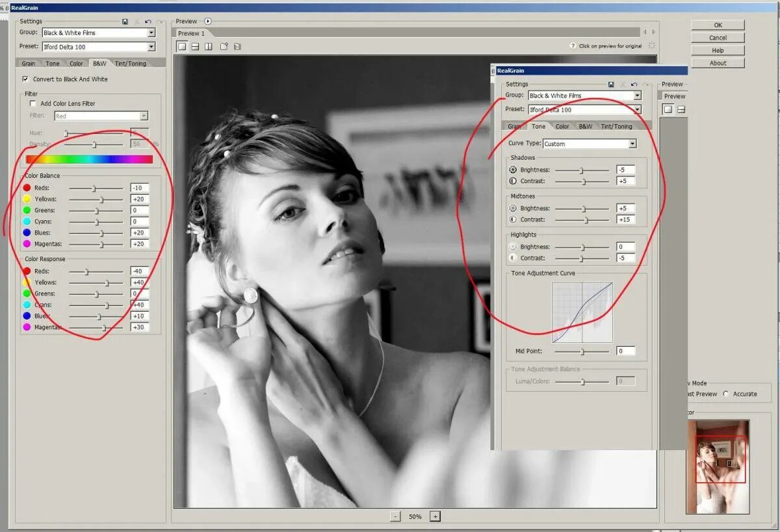Select the B&W tab in main window
The width and height of the screenshot is (780, 532).
99,63
